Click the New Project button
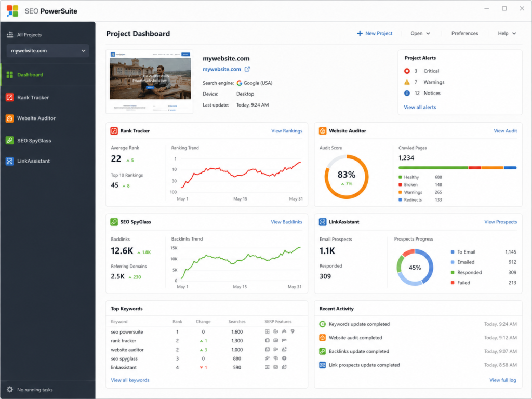This screenshot has width=532, height=399. coord(375,33)
